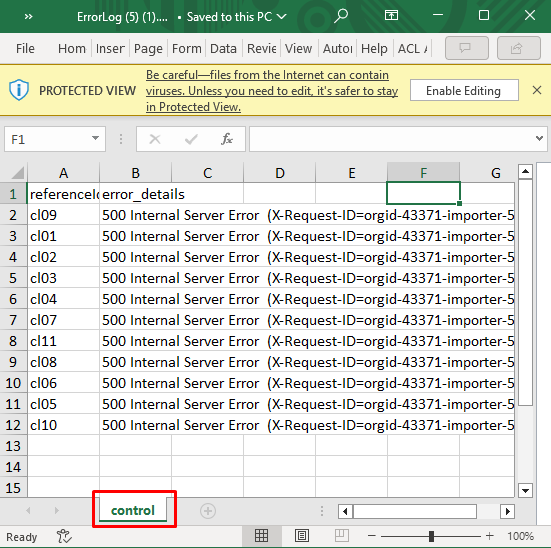Click the Enable Editing button
Image resolution: width=551 pixels, height=548 pixels.
pos(464,90)
